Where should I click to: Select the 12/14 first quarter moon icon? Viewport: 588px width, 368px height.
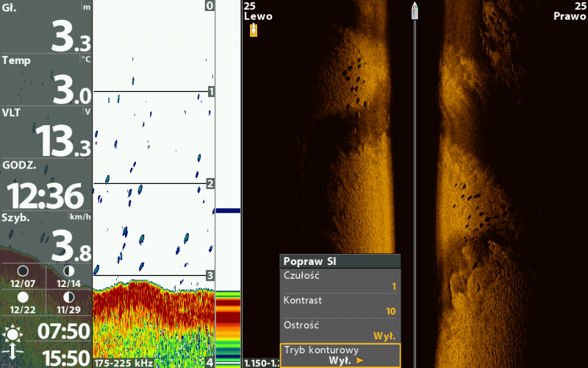pyautogui.click(x=68, y=271)
